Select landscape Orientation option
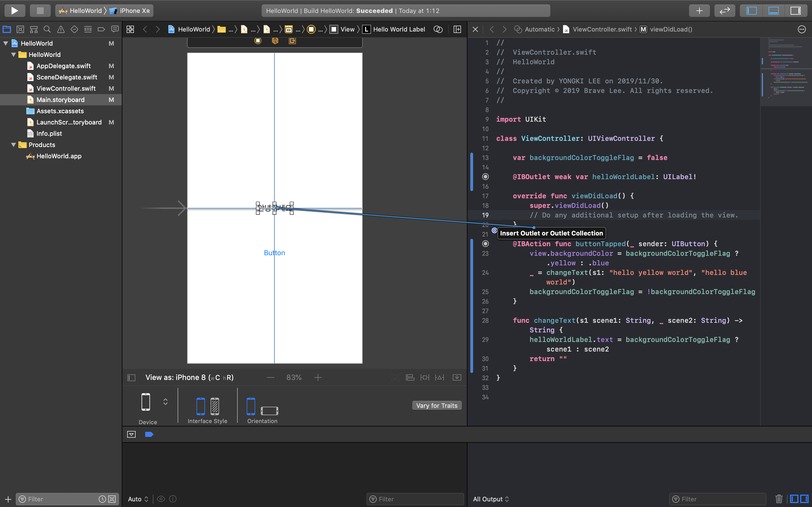This screenshot has height=507, width=812. pyautogui.click(x=269, y=410)
